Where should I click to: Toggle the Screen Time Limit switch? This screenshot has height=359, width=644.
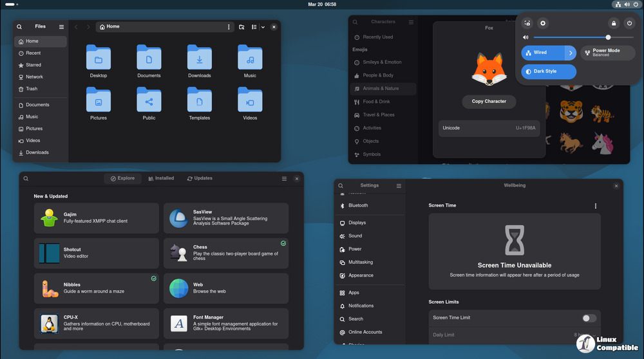[589, 318]
